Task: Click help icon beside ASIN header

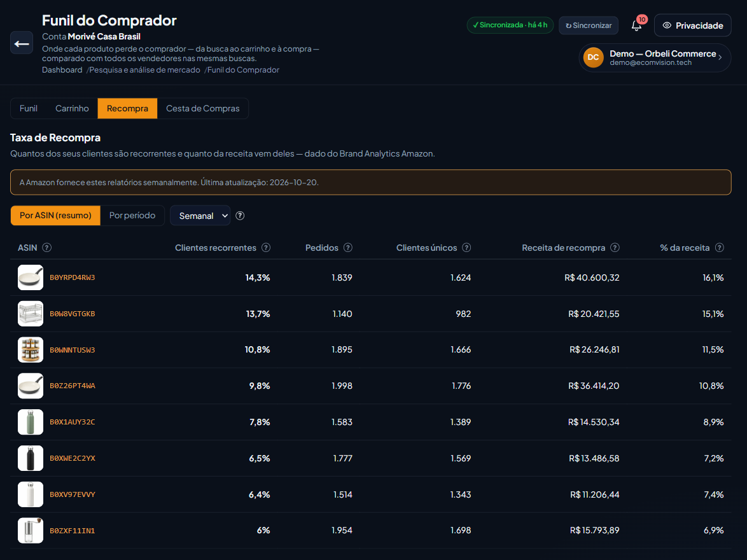Action: (x=46, y=248)
